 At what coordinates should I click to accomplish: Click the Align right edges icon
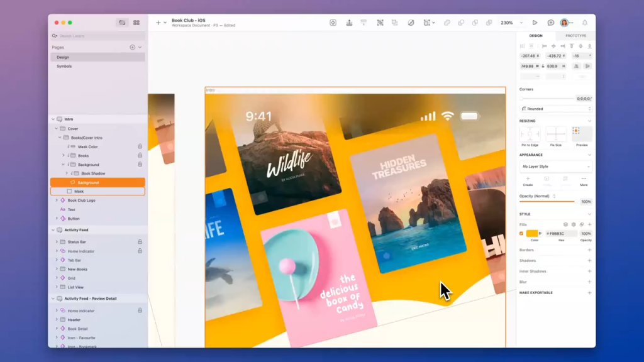pyautogui.click(x=563, y=46)
